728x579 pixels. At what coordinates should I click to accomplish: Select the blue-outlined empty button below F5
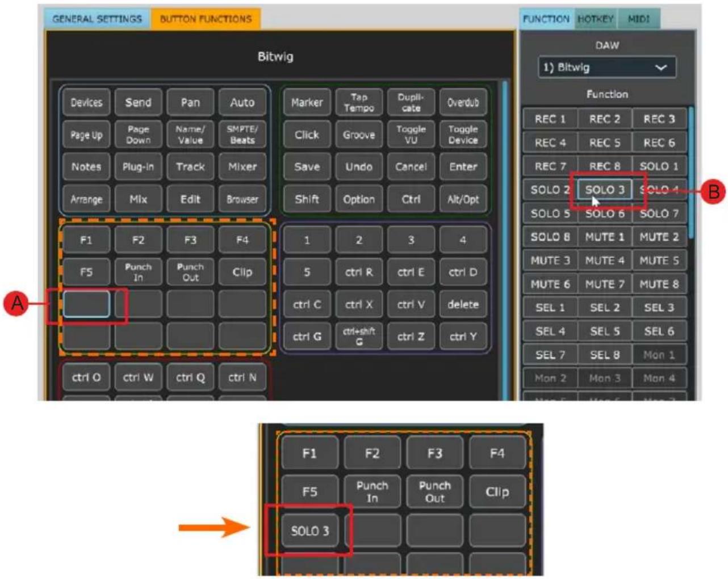86,304
